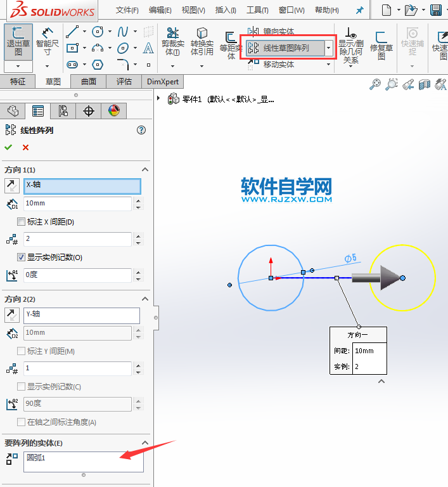Select the Point sketch tool
The width and height of the screenshot is (448, 487).
(x=148, y=65)
